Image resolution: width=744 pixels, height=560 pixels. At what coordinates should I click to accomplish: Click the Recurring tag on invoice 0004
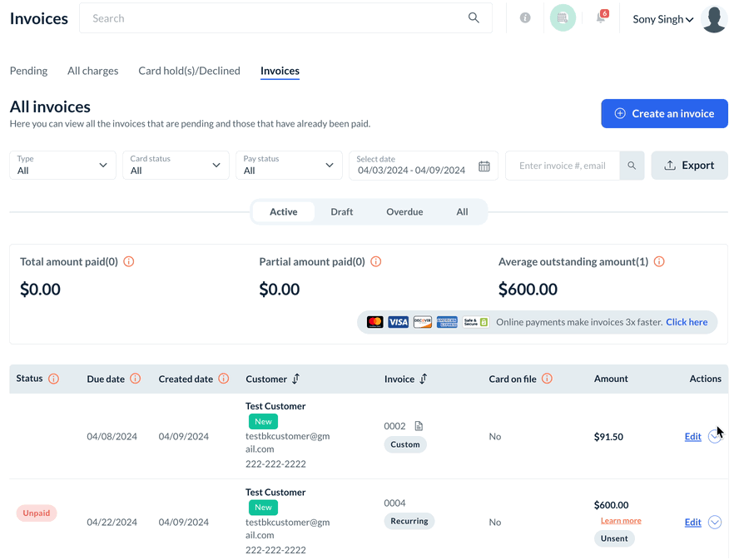[x=409, y=521]
